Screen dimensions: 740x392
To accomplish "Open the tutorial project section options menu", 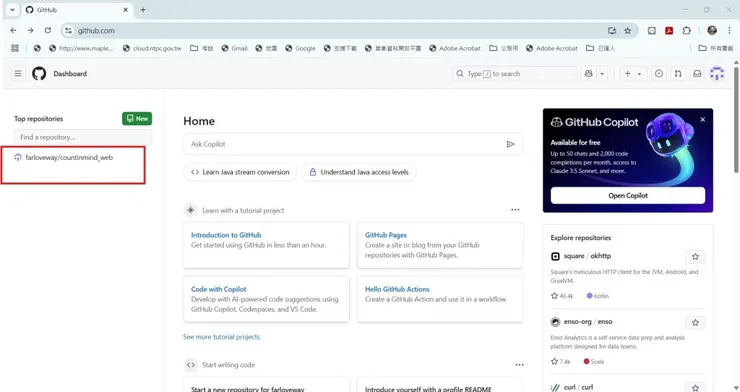I will point(515,209).
